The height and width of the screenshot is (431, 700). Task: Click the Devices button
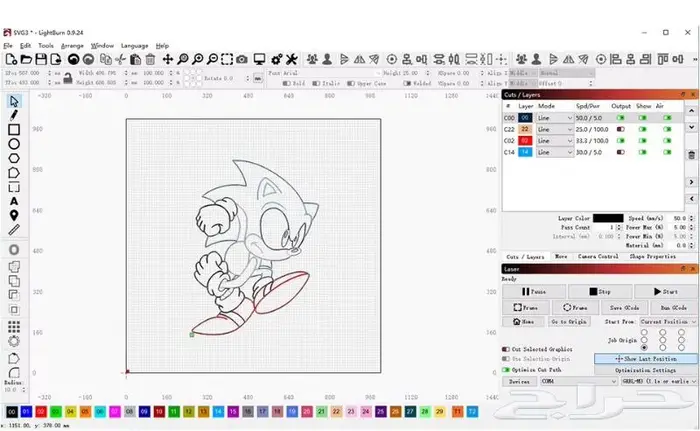coord(519,381)
